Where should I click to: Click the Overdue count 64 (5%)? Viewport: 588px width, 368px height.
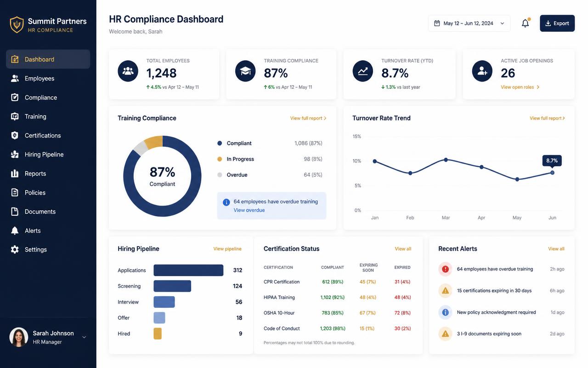(313, 175)
